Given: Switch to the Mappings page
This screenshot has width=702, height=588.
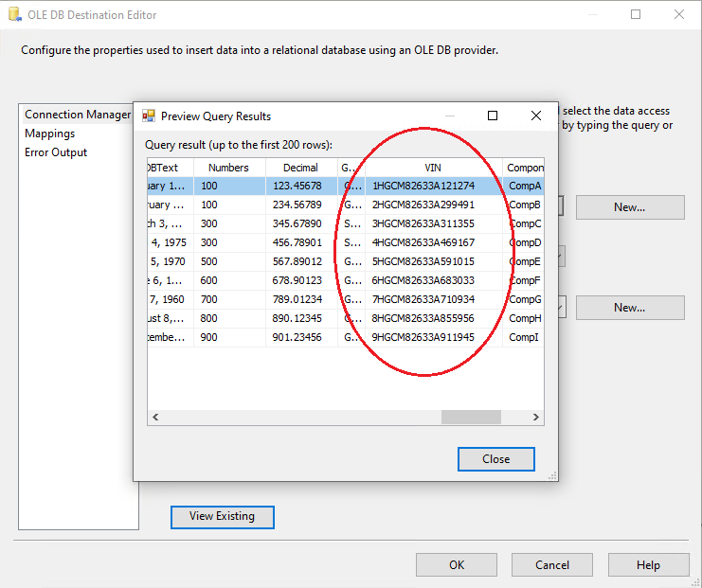Looking at the screenshot, I should [x=50, y=134].
